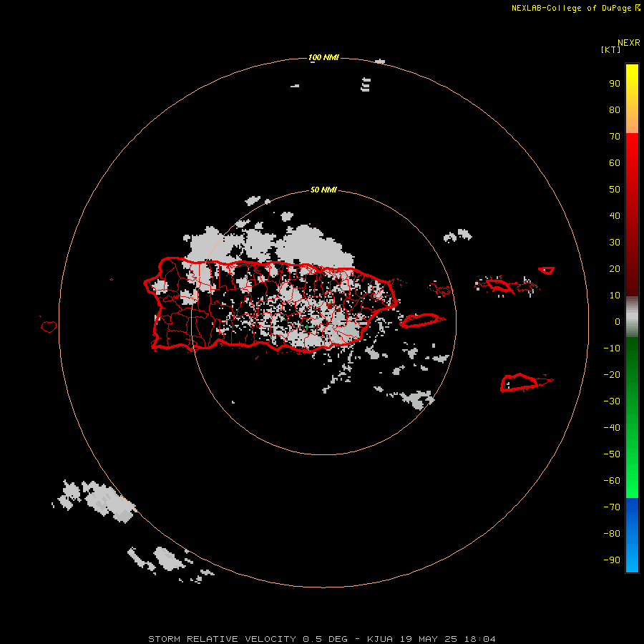Image resolution: width=644 pixels, height=644 pixels.
Task: Select the 70 value on the velocity scale
Action: pyautogui.click(x=615, y=137)
